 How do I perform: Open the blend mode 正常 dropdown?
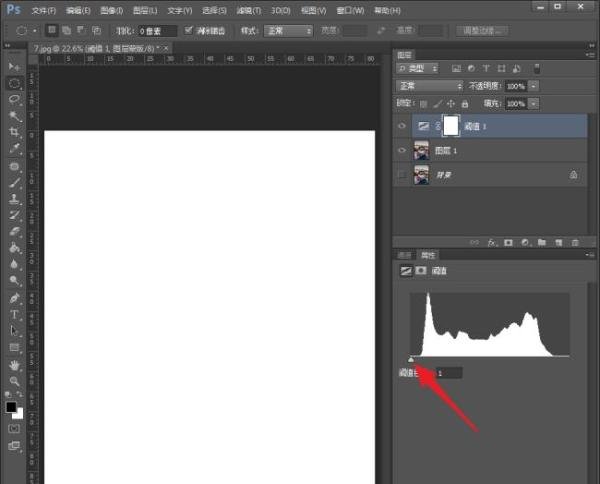tap(430, 86)
